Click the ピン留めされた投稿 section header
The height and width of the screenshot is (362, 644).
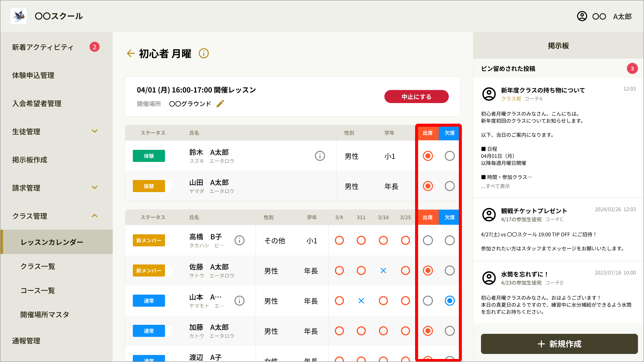(x=508, y=69)
